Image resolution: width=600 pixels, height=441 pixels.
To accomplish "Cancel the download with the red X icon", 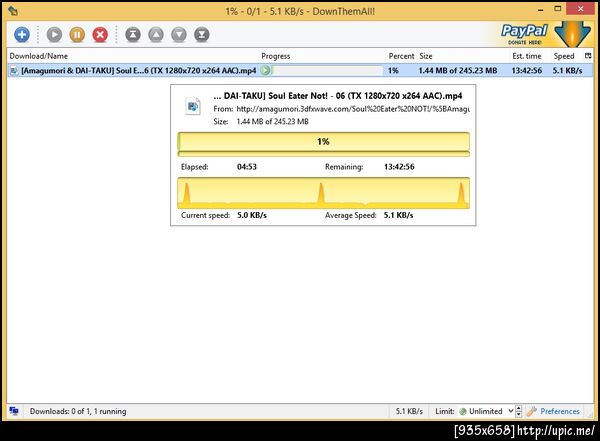I will (x=100, y=35).
